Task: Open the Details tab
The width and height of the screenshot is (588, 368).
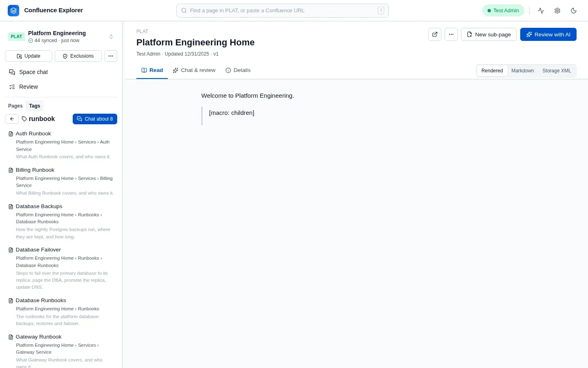Action: (238, 70)
